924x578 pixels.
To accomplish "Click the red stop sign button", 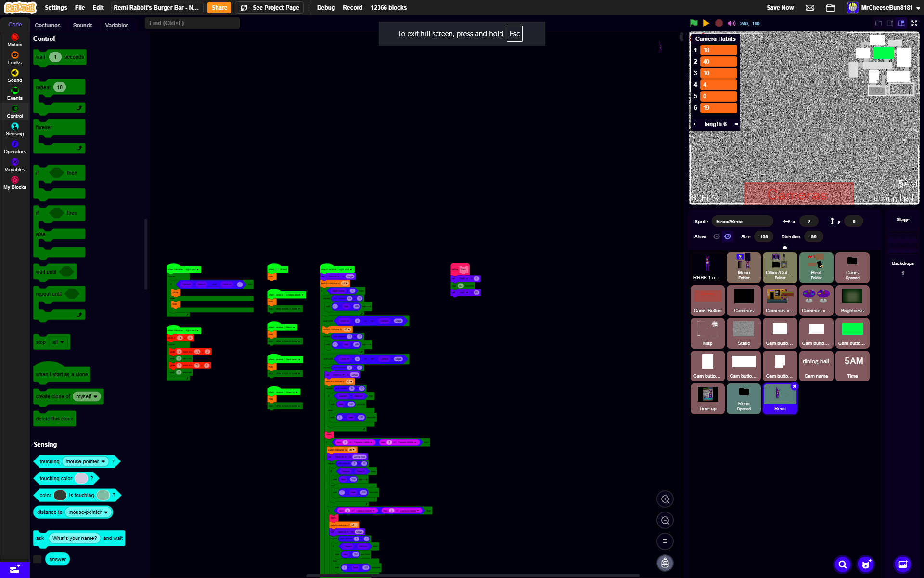I will (719, 23).
